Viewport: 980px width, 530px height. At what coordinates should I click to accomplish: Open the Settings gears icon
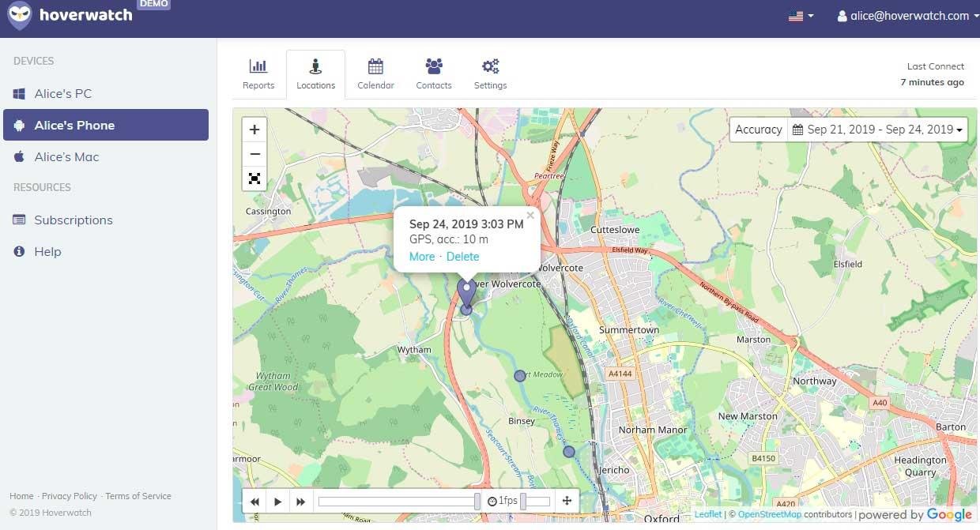click(x=490, y=66)
